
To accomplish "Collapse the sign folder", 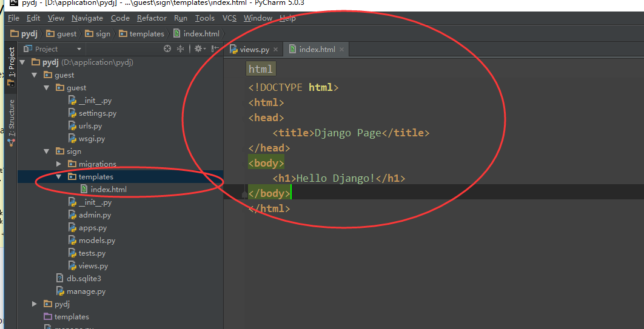I will tap(47, 151).
